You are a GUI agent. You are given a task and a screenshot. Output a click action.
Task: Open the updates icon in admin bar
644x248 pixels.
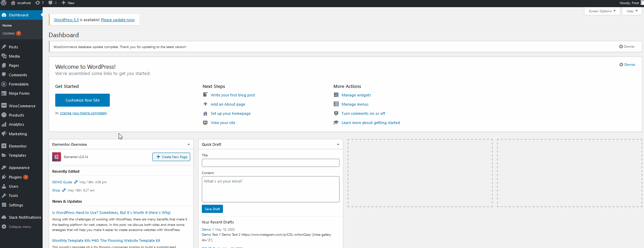38,3
